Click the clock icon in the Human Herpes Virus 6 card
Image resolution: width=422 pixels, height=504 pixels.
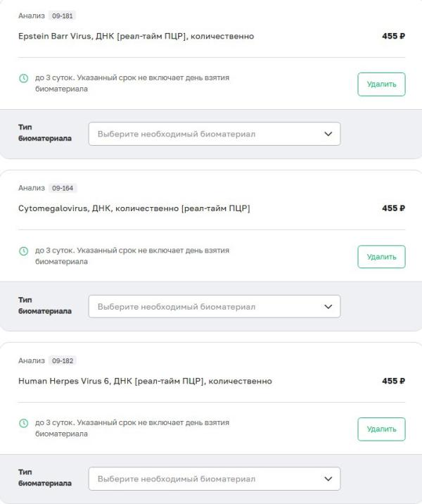pyautogui.click(x=24, y=423)
